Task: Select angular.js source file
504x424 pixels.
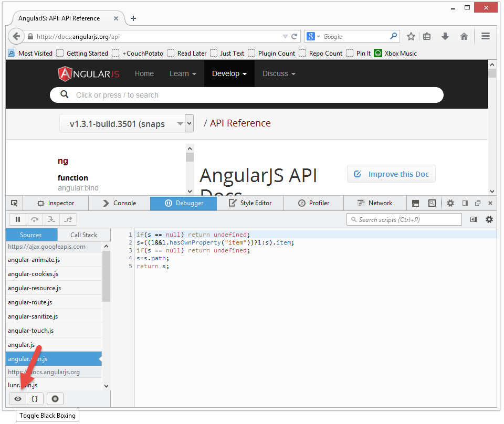Action: pyautogui.click(x=54, y=344)
